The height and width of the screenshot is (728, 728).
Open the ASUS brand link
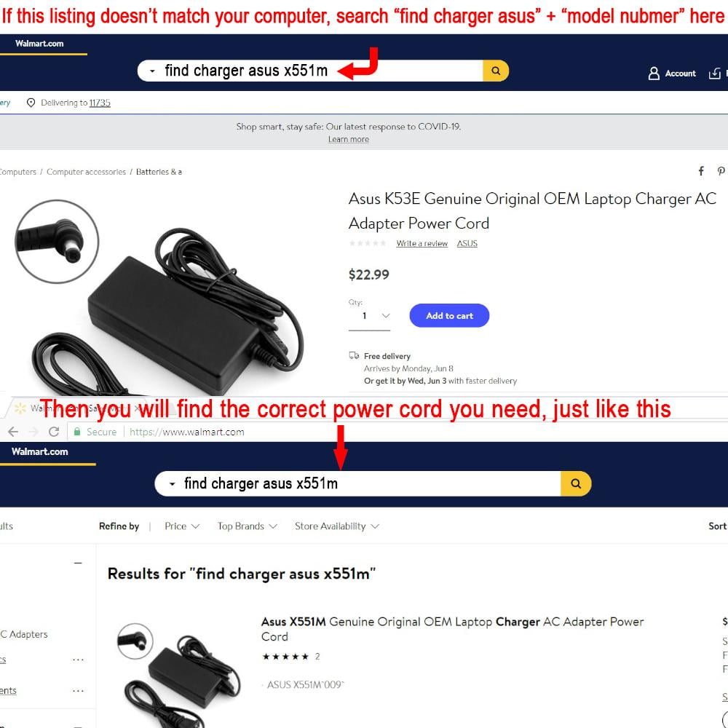tap(467, 243)
